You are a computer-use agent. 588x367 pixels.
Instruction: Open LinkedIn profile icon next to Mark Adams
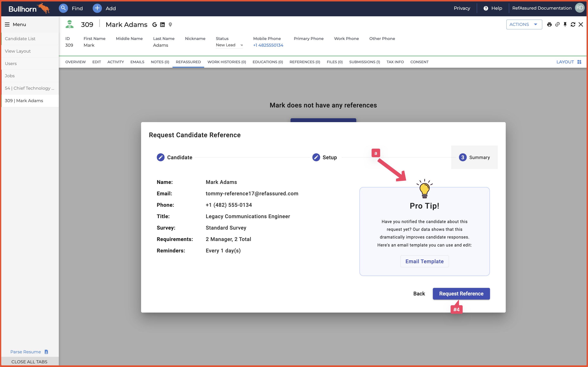coord(162,24)
